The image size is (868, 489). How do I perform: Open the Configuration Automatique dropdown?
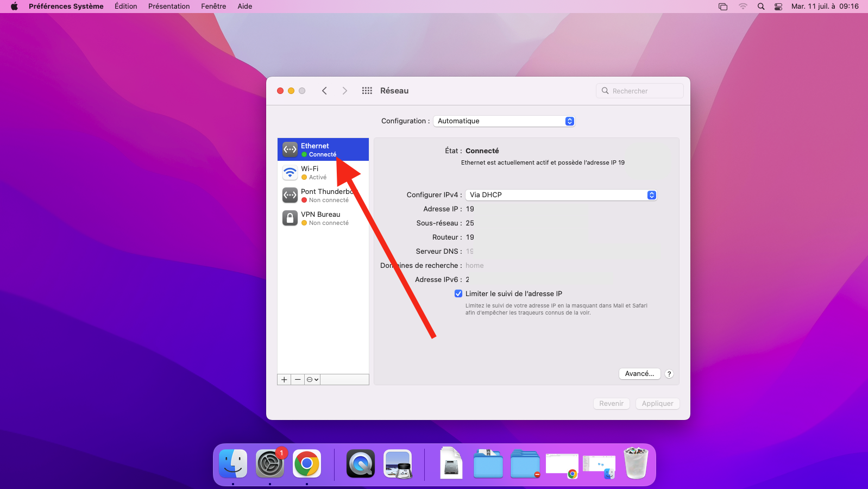[x=504, y=121]
